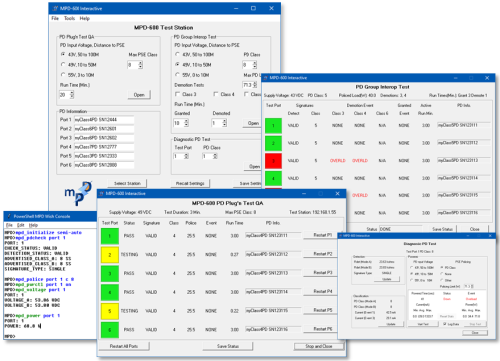Click the Port 4 PD Information field

coord(104,147)
